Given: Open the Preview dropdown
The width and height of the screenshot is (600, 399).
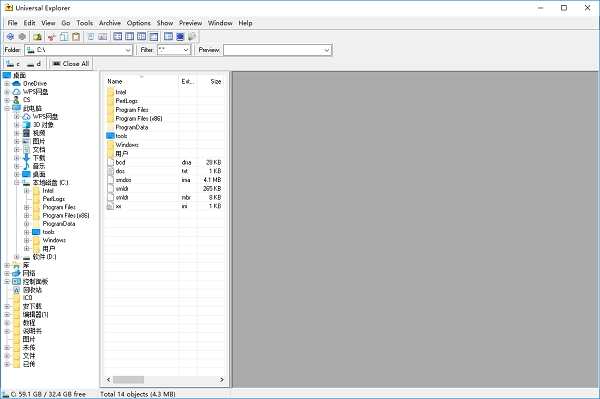Looking at the screenshot, I should click(326, 50).
